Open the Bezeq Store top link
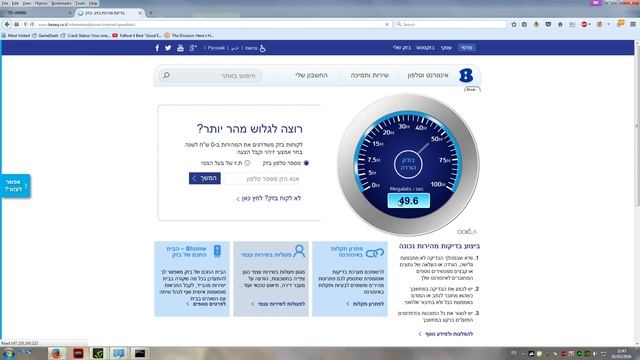The image size is (640, 360). click(x=425, y=48)
